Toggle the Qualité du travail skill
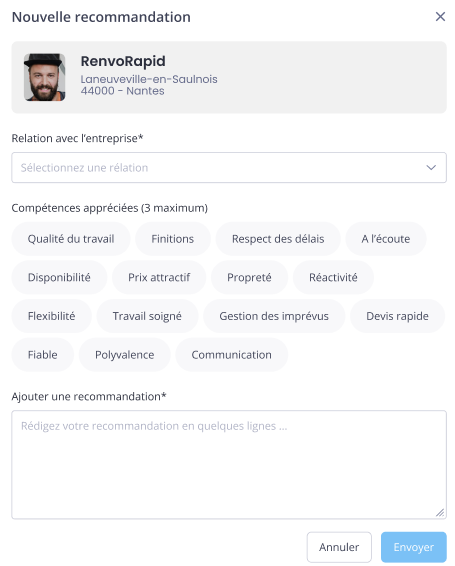This screenshot has width=455, height=566. click(71, 239)
